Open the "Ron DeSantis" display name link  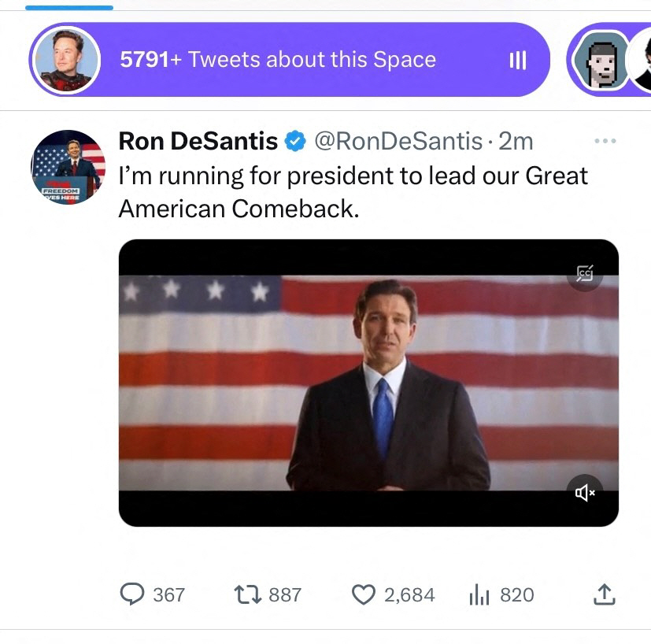point(198,142)
